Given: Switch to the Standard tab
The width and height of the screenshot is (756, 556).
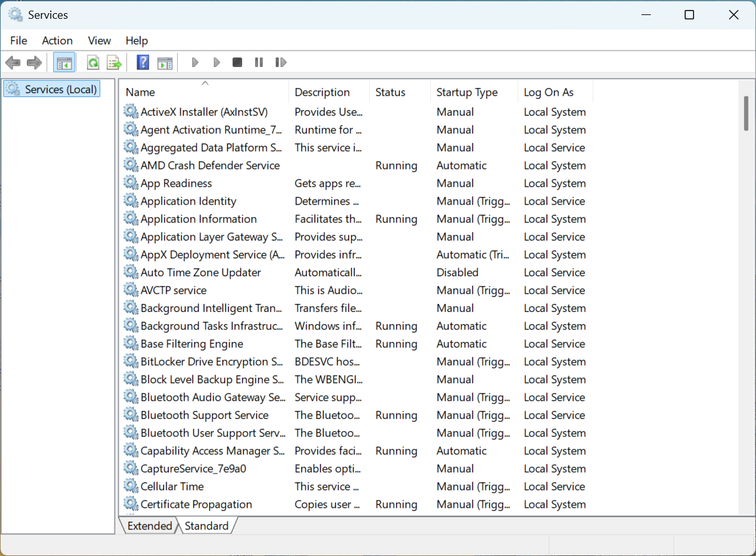Looking at the screenshot, I should 207,526.
